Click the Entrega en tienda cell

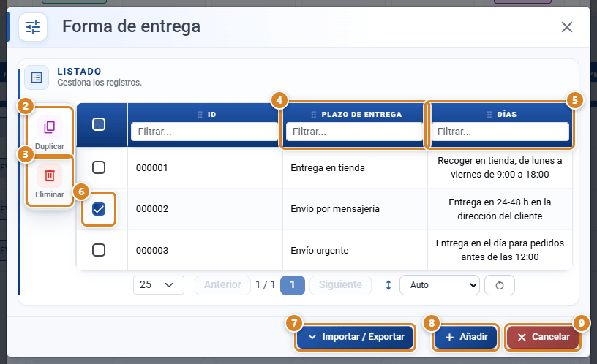pos(355,167)
